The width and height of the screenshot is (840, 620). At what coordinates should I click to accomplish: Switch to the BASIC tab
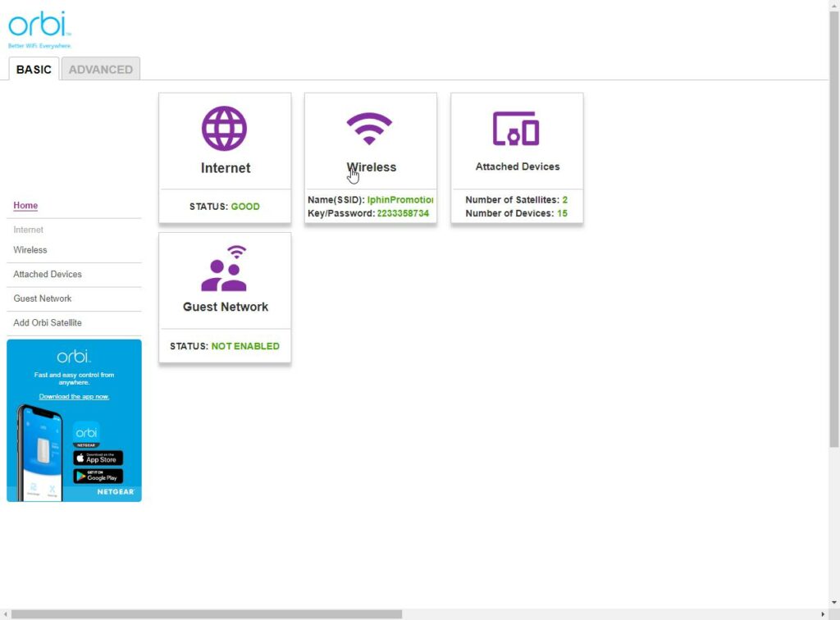[34, 70]
